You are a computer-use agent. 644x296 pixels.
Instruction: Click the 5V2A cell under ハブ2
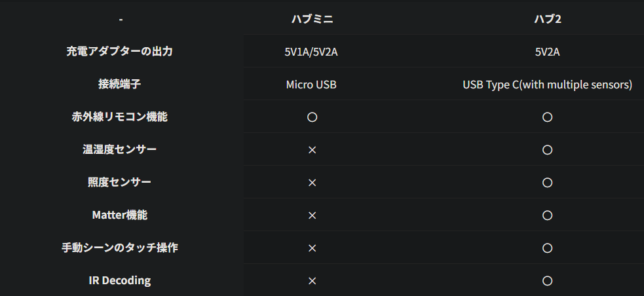(x=548, y=52)
